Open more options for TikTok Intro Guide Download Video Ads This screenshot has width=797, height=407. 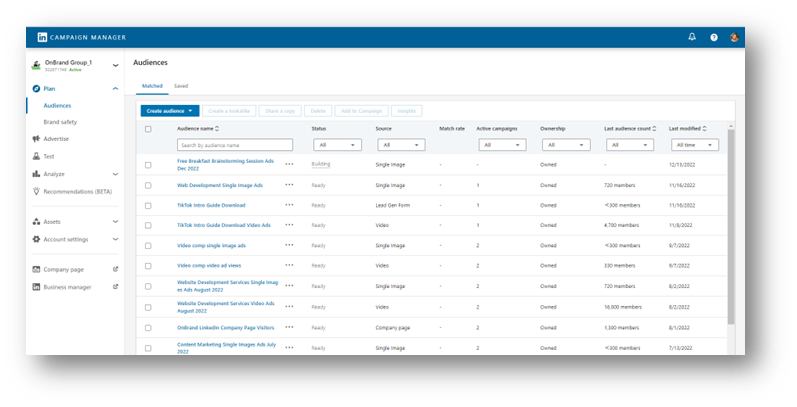289,225
